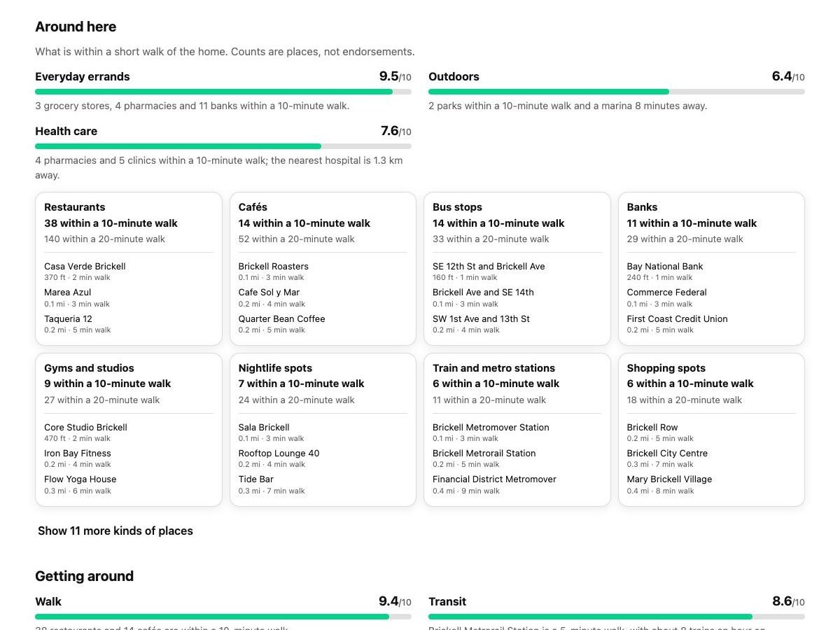840x630 pixels.
Task: Choose Flow Yoga House
Action: click(80, 479)
